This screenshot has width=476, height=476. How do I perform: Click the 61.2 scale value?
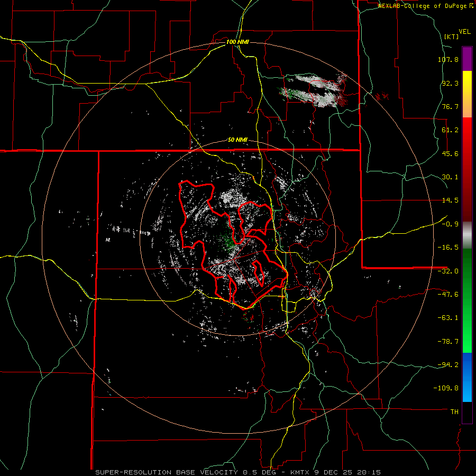[450, 130]
